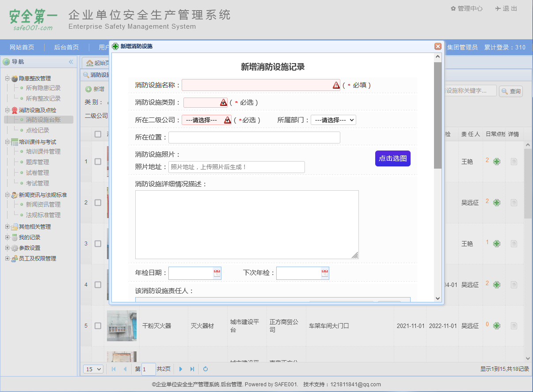Click the 退出 logout link
The height and width of the screenshot is (392, 533).
[x=506, y=8]
